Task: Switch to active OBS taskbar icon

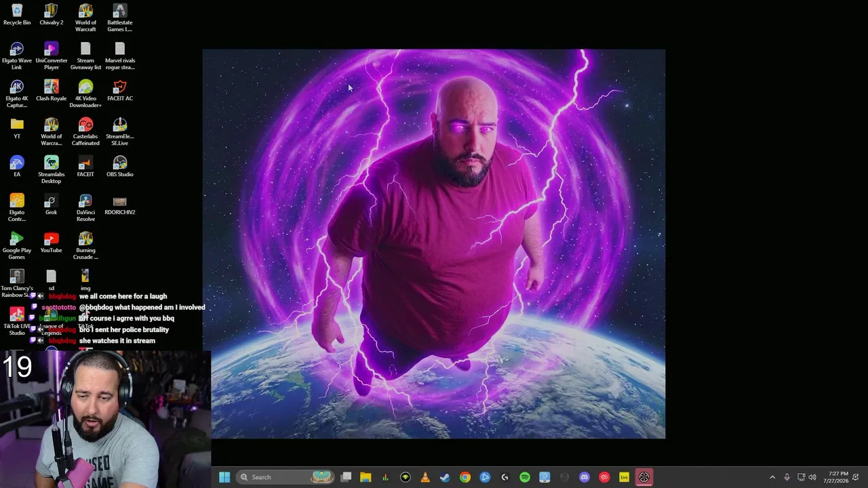Action: [644, 477]
